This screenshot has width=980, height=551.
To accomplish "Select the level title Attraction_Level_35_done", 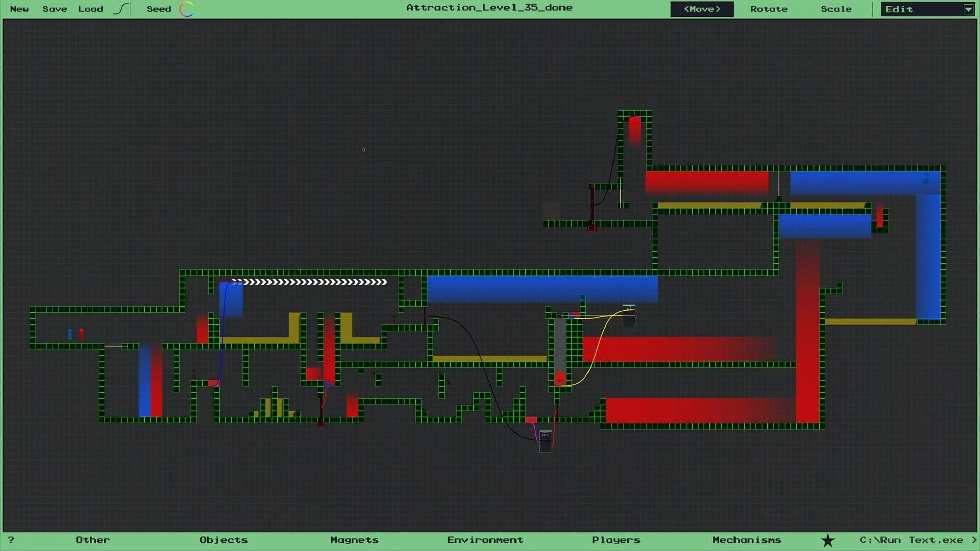I will [488, 8].
